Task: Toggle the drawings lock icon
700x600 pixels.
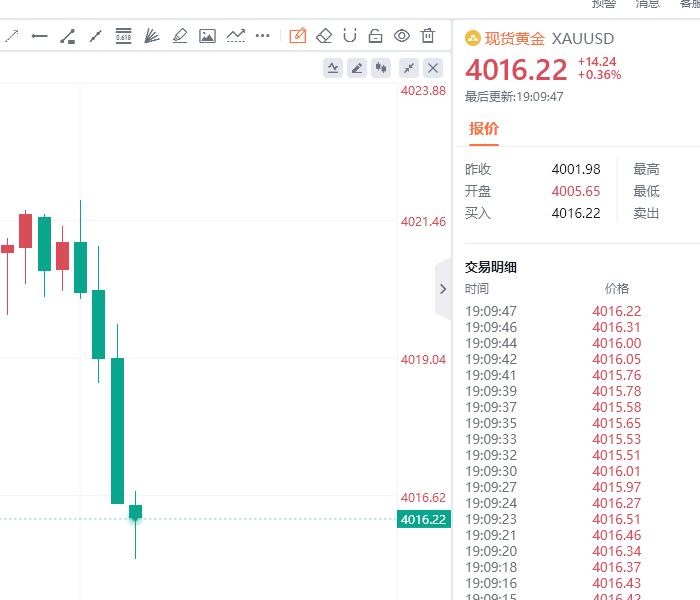Action: (x=375, y=36)
